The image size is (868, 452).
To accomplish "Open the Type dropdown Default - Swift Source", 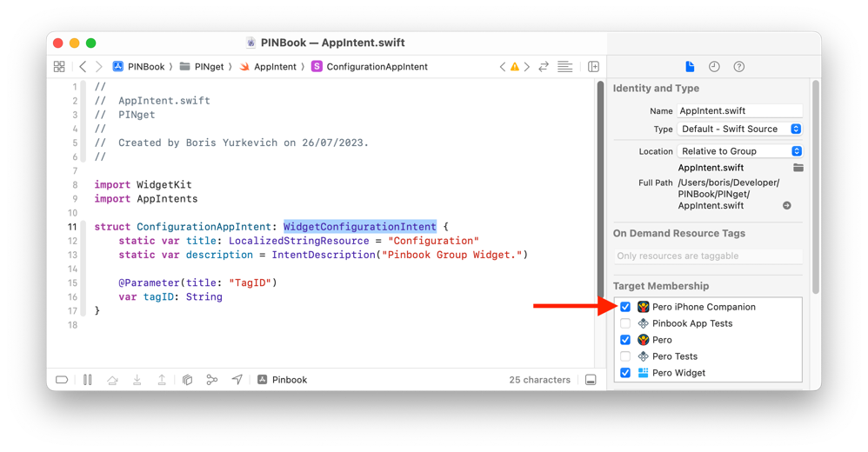I will tap(739, 129).
